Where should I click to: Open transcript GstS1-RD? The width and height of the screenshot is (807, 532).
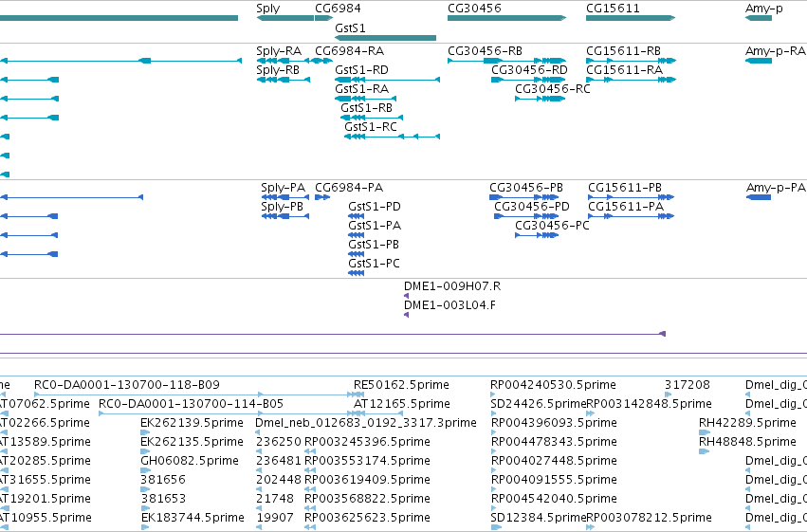361,70
